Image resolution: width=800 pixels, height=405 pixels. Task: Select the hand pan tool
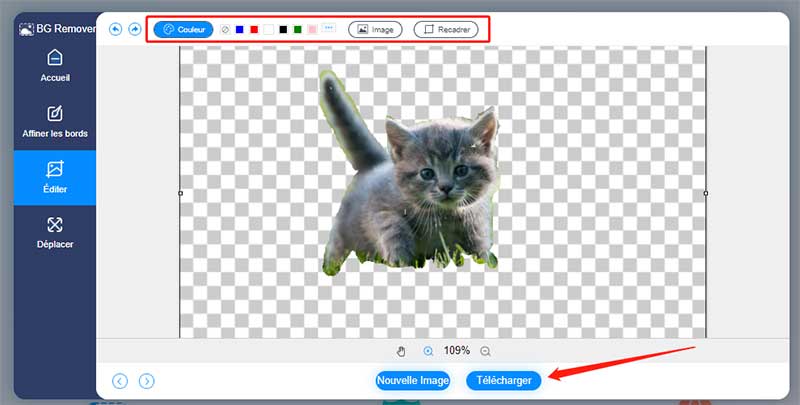coord(402,351)
